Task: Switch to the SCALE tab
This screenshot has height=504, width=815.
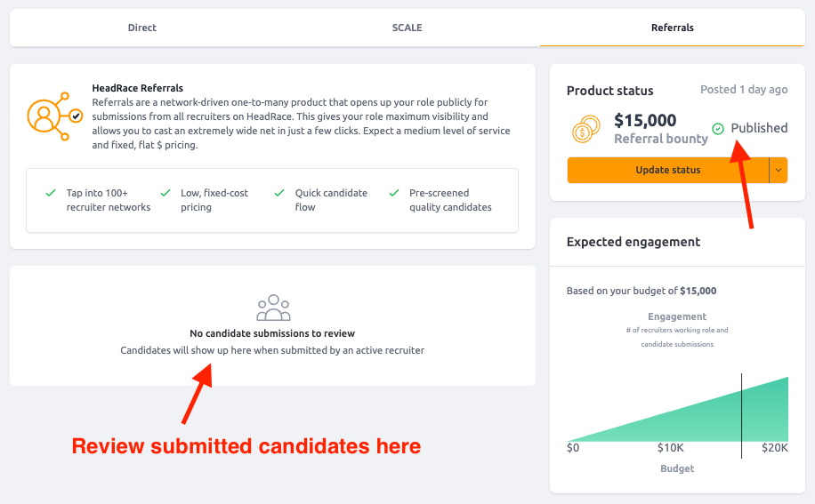Action: point(407,28)
